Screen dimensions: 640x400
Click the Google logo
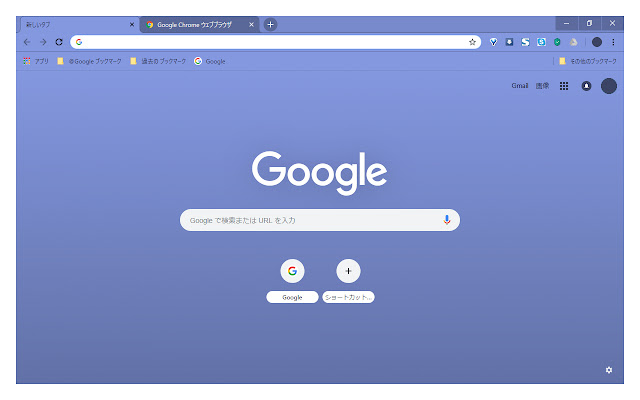tap(319, 173)
